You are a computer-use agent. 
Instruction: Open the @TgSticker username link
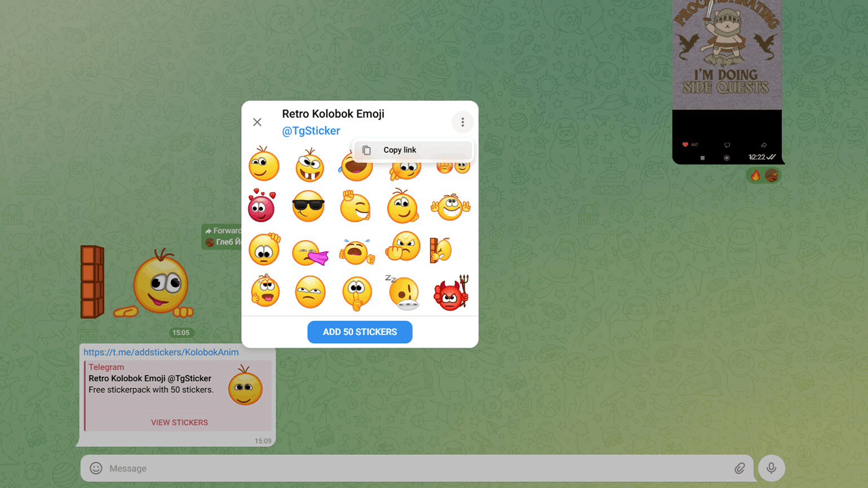tap(311, 131)
